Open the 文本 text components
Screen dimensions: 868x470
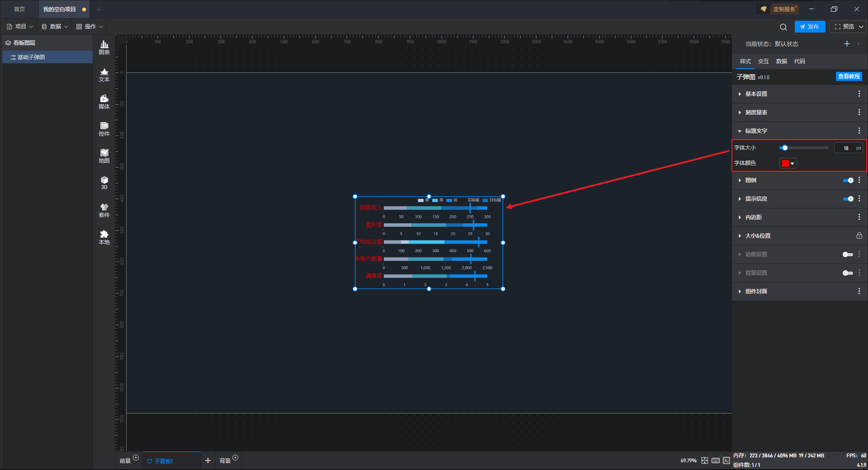click(104, 75)
